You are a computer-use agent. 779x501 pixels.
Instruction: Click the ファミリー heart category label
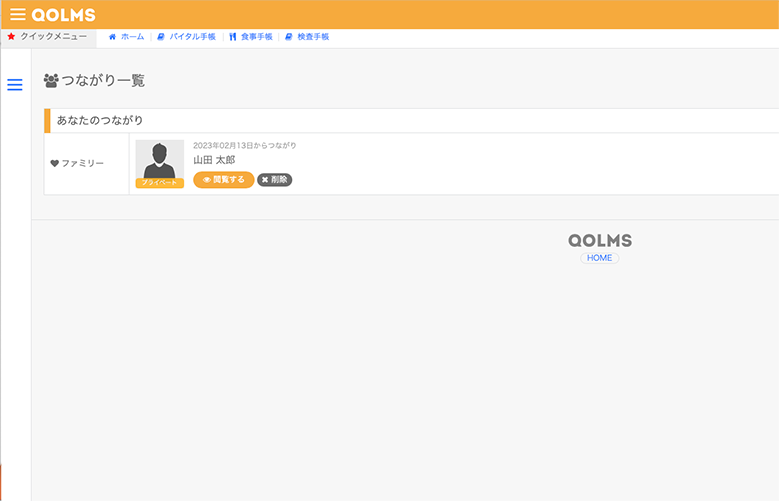click(77, 163)
